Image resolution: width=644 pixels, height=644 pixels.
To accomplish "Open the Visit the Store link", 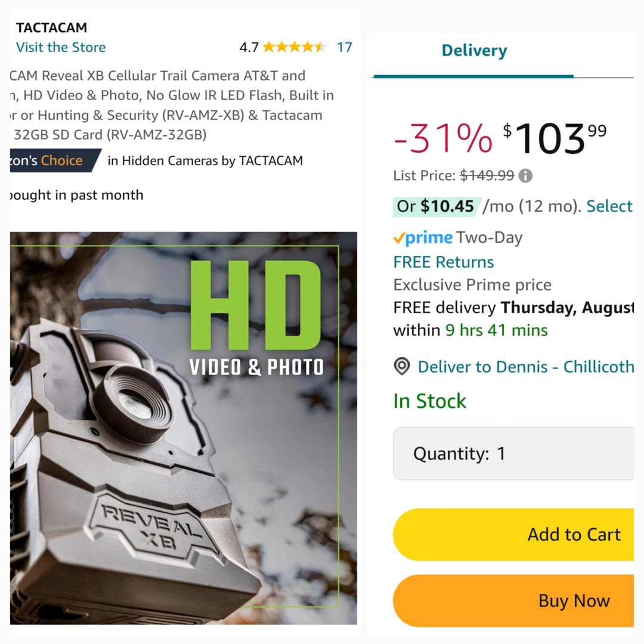I will (61, 47).
